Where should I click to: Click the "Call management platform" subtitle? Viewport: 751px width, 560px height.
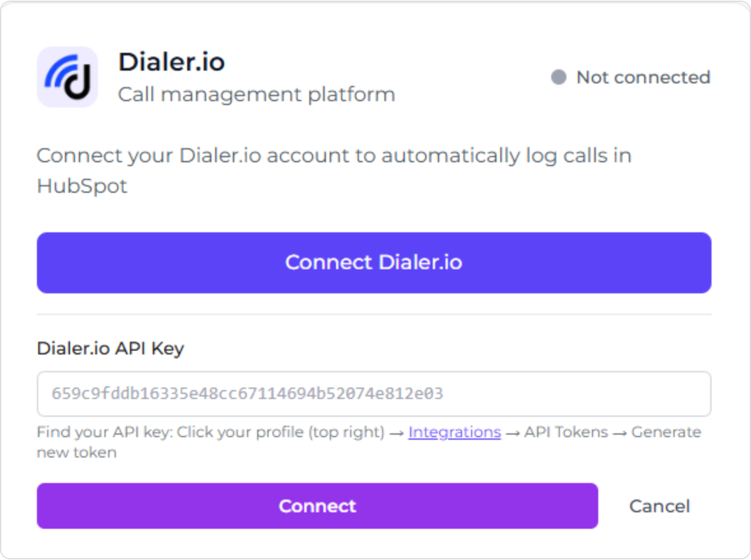[x=256, y=95]
